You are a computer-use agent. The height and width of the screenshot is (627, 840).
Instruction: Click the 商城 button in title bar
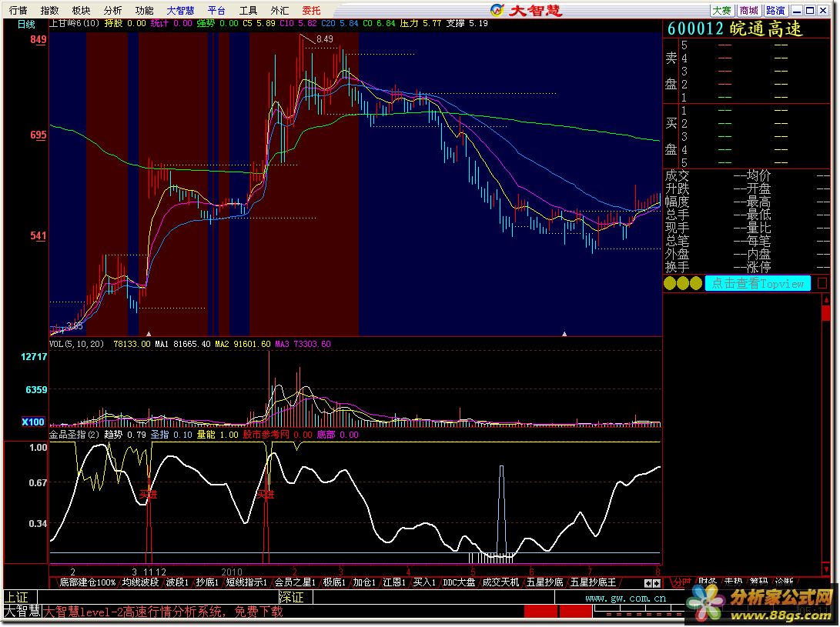point(749,11)
